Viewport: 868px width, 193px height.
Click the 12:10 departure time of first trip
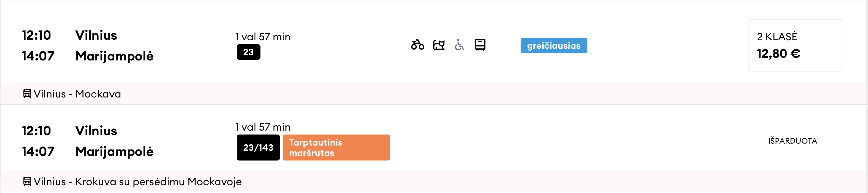[36, 35]
